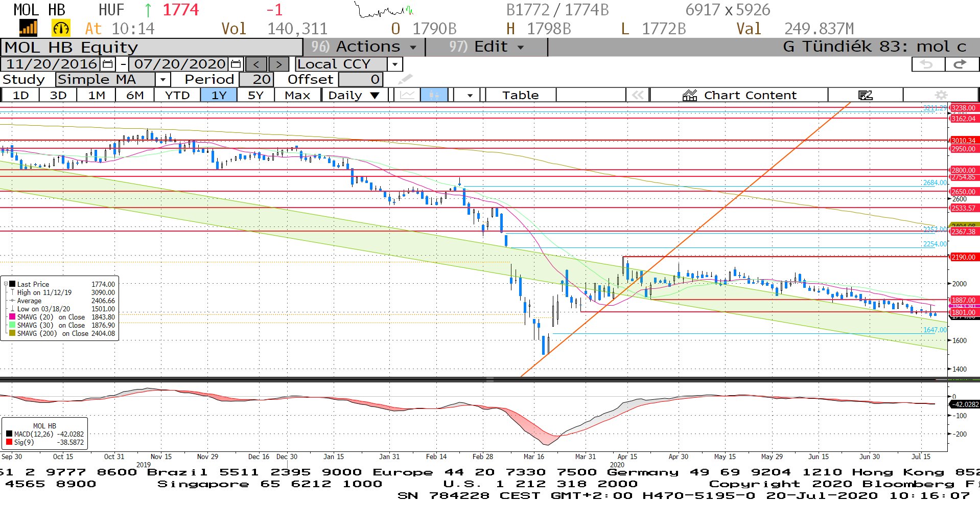Open chart settings gear icon
The height and width of the screenshot is (524, 980).
point(941,95)
